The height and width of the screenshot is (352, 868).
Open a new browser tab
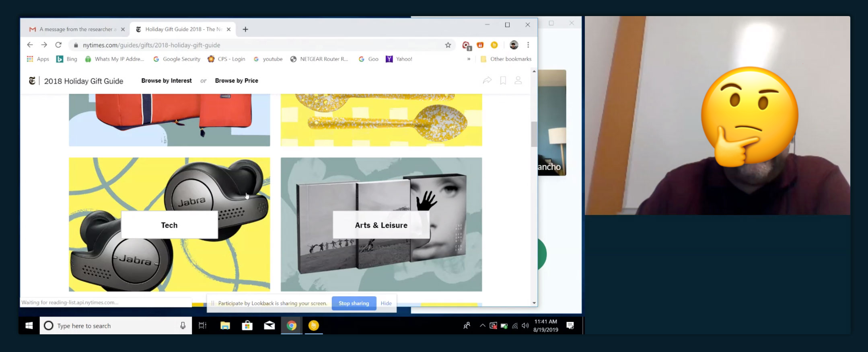click(245, 29)
